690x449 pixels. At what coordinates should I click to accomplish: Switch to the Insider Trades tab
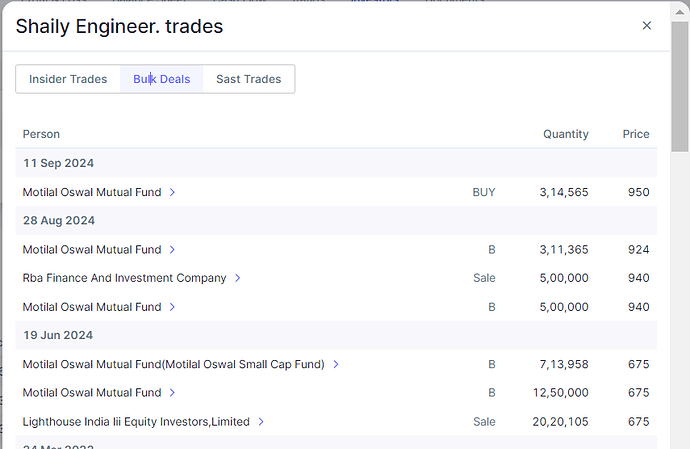pos(68,79)
